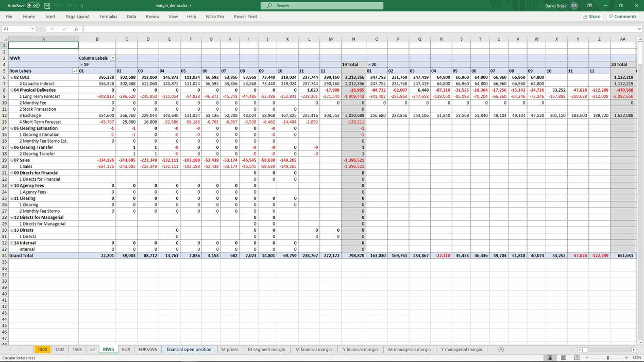This screenshot has width=644, height=362.
Task: Open the M financial margin sheet
Action: click(x=314, y=349)
